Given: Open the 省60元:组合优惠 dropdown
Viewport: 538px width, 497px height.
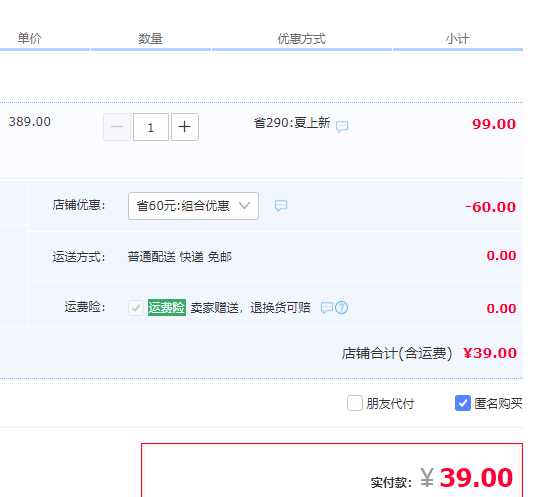Looking at the screenshot, I should (x=193, y=206).
